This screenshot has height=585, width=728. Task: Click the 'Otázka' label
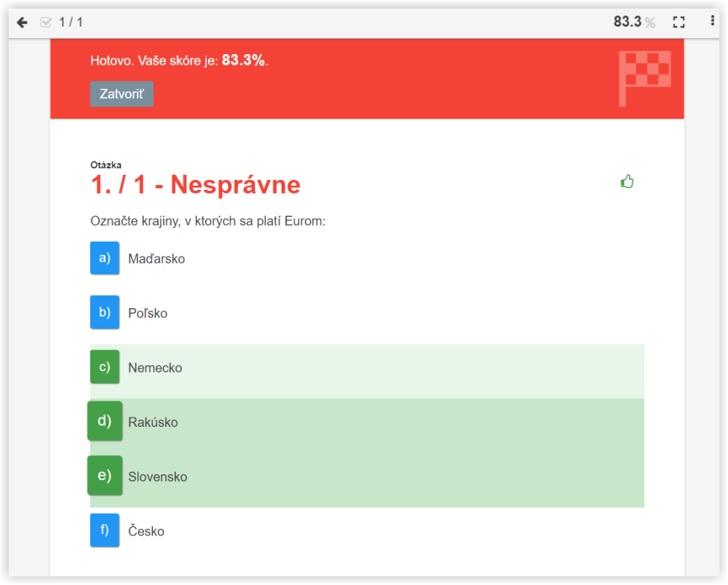pyautogui.click(x=106, y=165)
